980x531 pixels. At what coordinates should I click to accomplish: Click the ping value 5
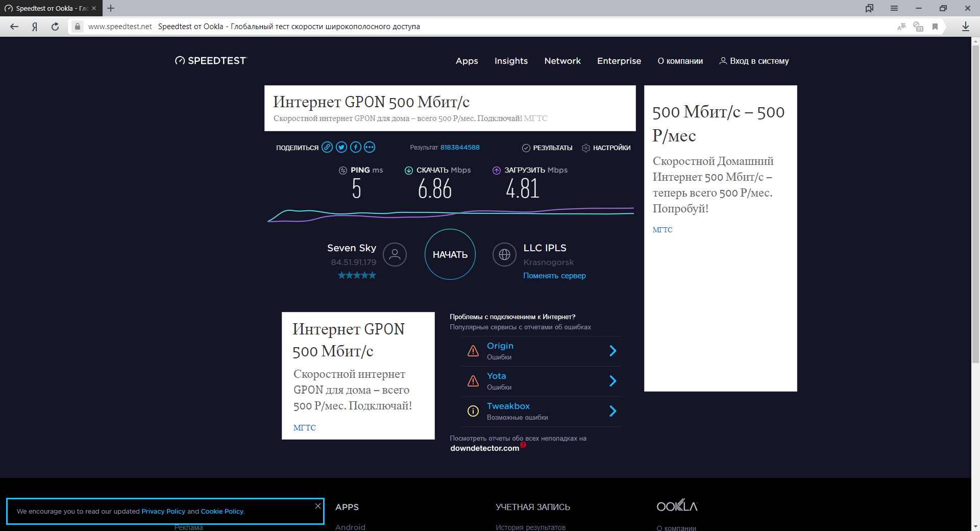point(356,189)
